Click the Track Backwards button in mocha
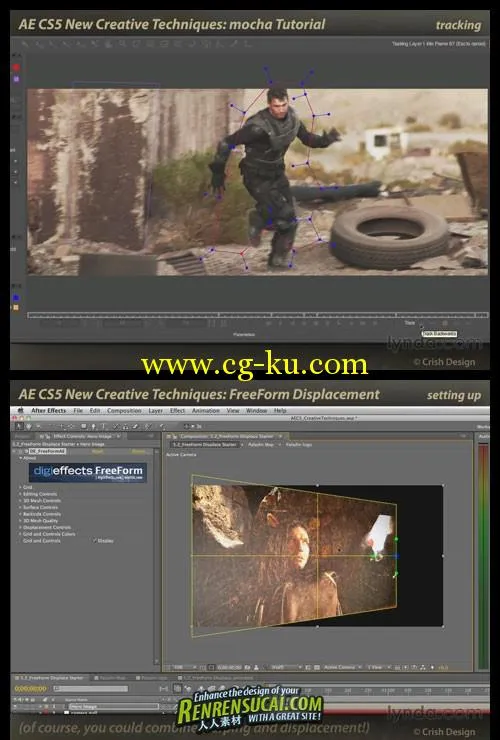 pyautogui.click(x=422, y=323)
